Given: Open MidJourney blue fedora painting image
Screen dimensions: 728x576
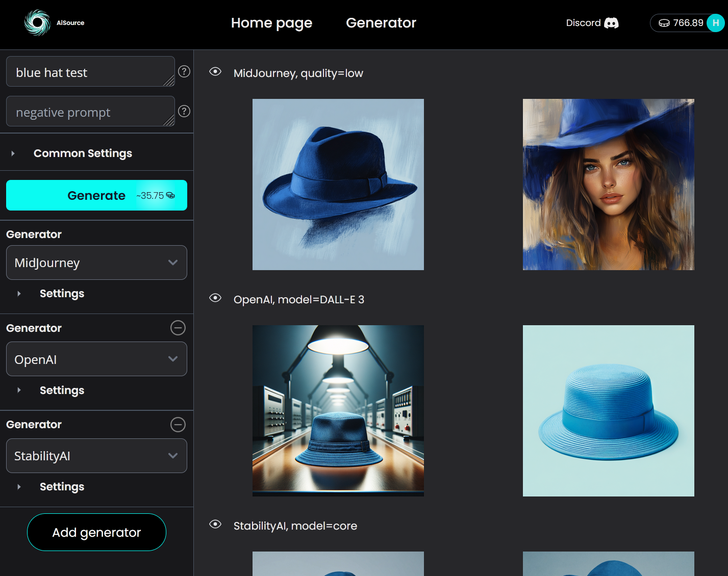Looking at the screenshot, I should (338, 185).
